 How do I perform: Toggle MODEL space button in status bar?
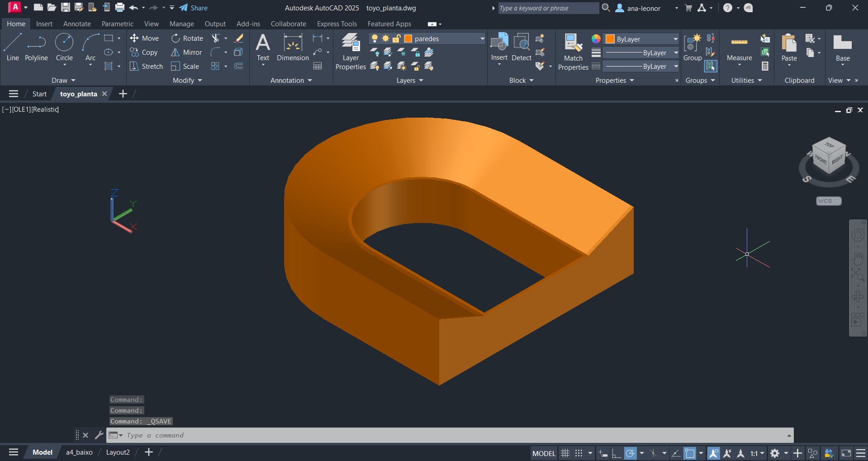pyautogui.click(x=544, y=453)
